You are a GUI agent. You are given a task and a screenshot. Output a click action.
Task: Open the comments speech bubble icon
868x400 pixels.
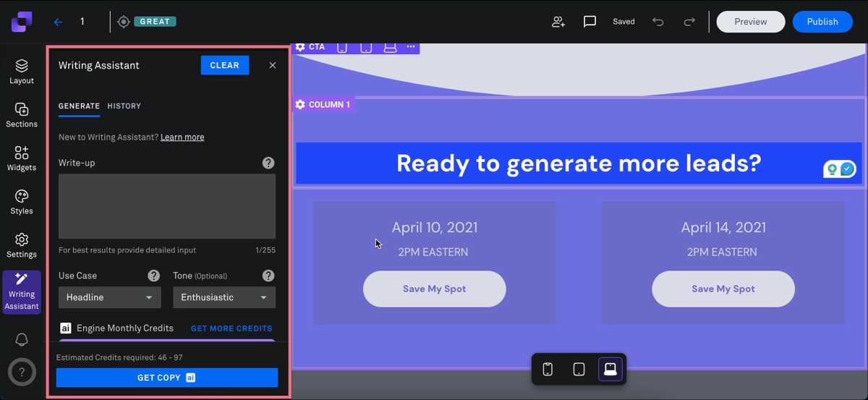(x=590, y=22)
